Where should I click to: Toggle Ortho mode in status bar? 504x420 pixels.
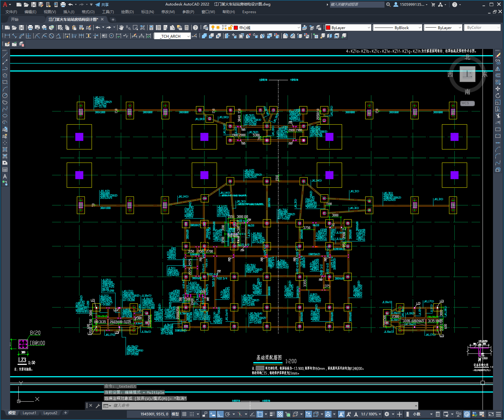220,414
